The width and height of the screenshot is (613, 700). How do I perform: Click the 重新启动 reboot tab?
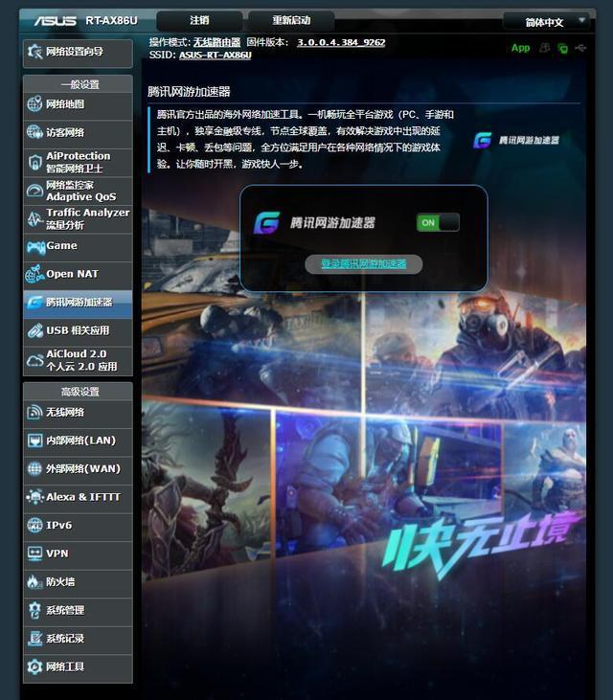[x=291, y=20]
